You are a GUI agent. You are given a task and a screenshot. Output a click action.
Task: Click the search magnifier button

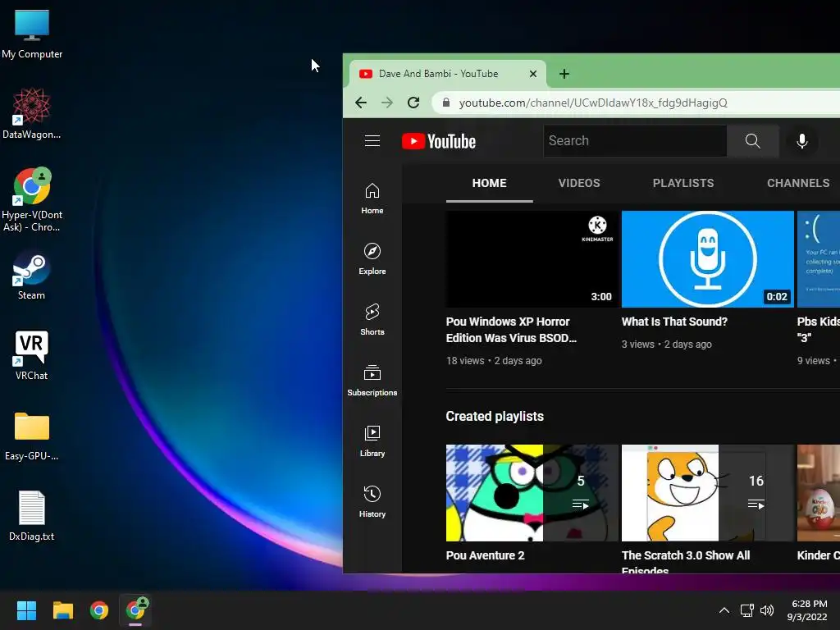[x=753, y=141]
